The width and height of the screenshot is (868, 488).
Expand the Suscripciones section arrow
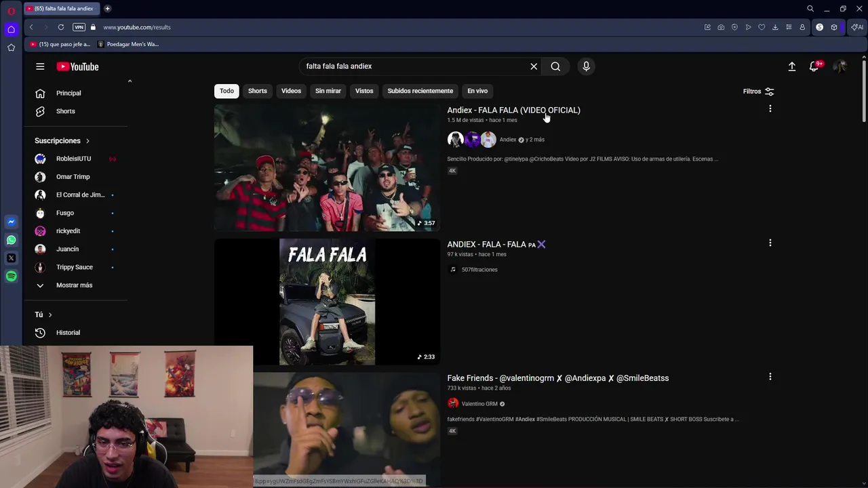point(87,141)
